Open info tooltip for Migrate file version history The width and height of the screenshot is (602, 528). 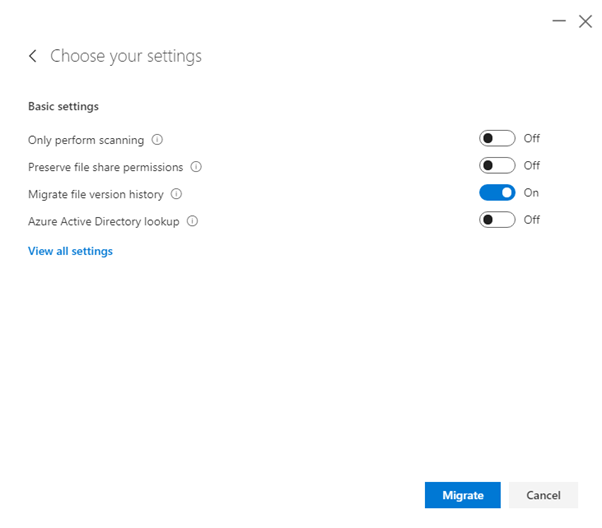tap(176, 194)
